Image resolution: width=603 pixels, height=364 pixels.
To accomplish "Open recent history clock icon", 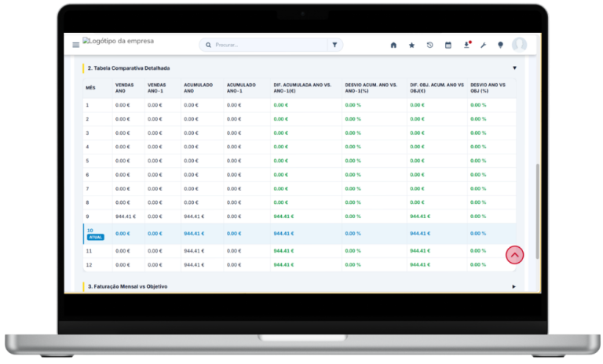I will coord(429,45).
